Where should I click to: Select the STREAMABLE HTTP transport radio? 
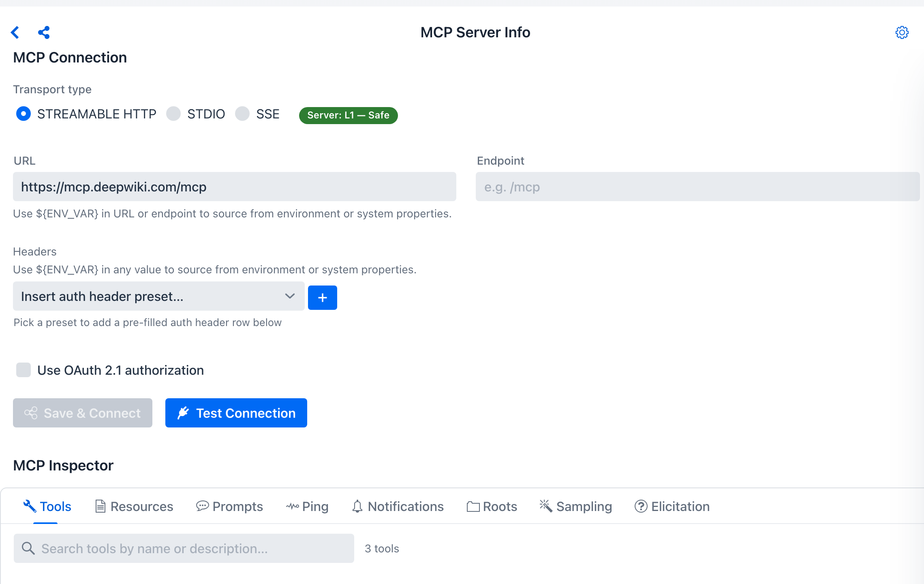(24, 114)
